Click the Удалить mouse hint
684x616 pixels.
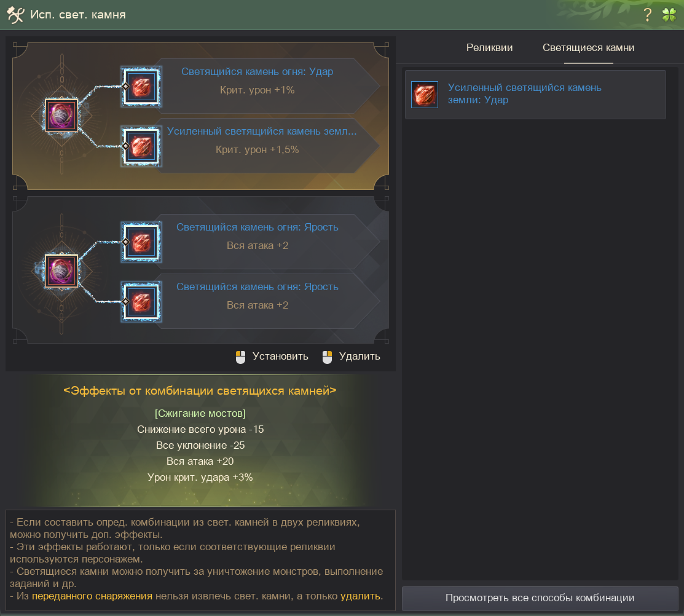tap(351, 357)
